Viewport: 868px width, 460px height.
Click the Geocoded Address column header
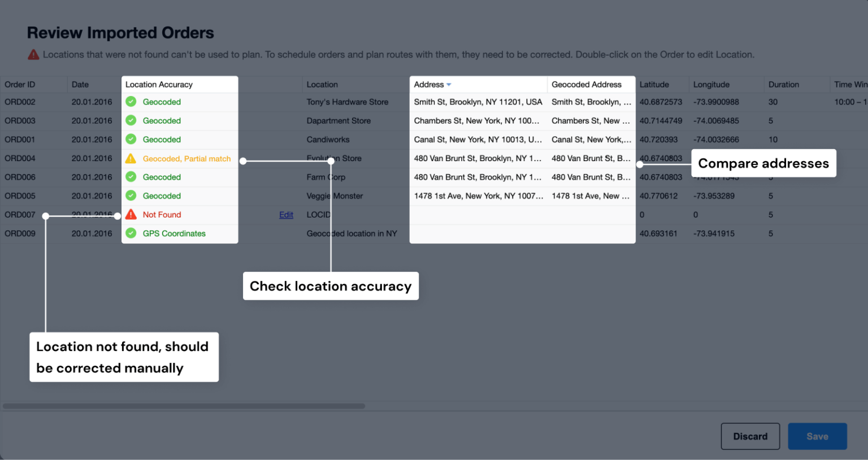point(586,85)
